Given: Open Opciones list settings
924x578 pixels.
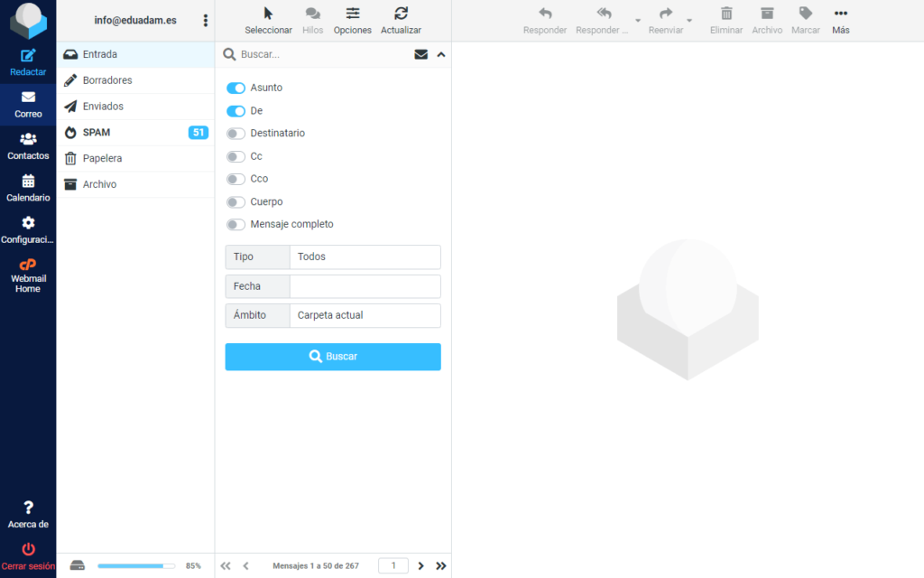Looking at the screenshot, I should [x=352, y=14].
